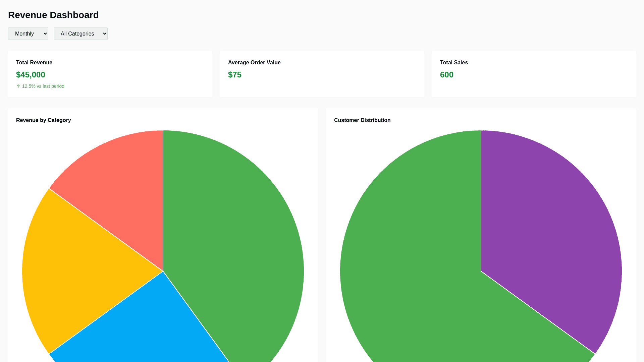Click the Customer Distribution title

(x=362, y=120)
